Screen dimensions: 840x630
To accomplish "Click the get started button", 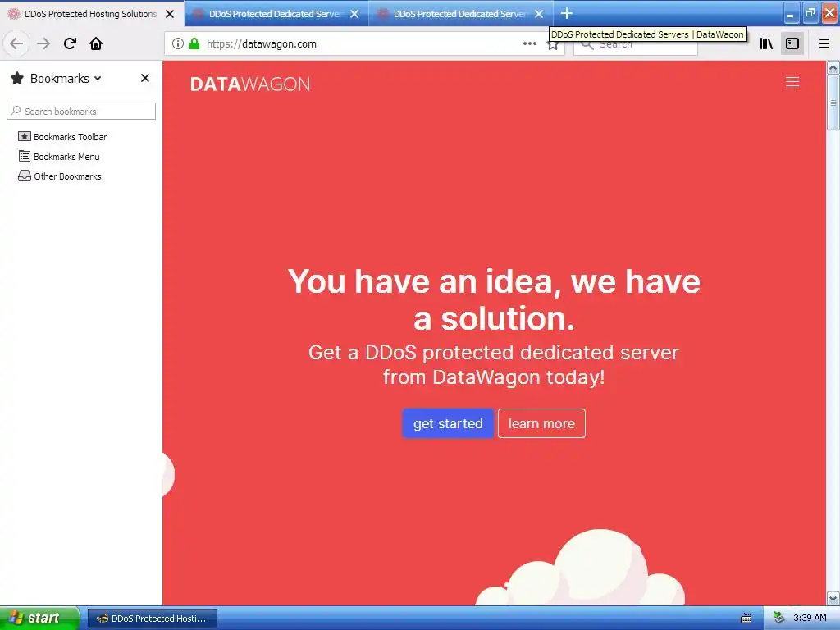I will click(x=448, y=423).
